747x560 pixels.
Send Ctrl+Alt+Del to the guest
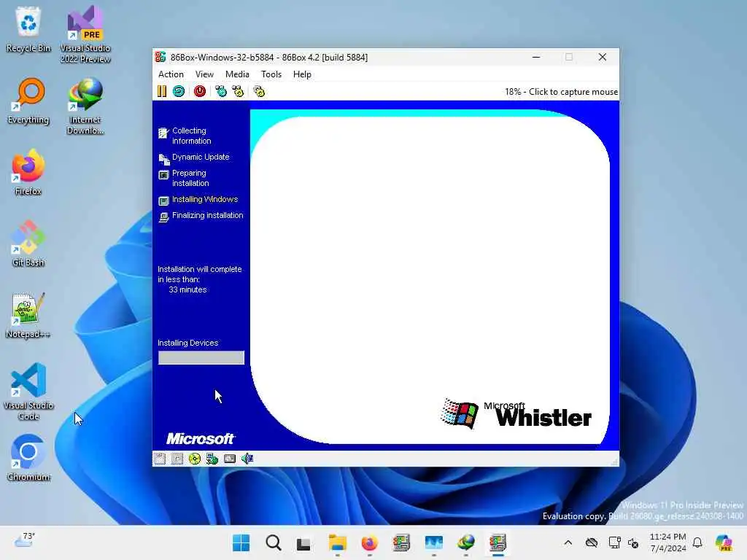[x=220, y=91]
